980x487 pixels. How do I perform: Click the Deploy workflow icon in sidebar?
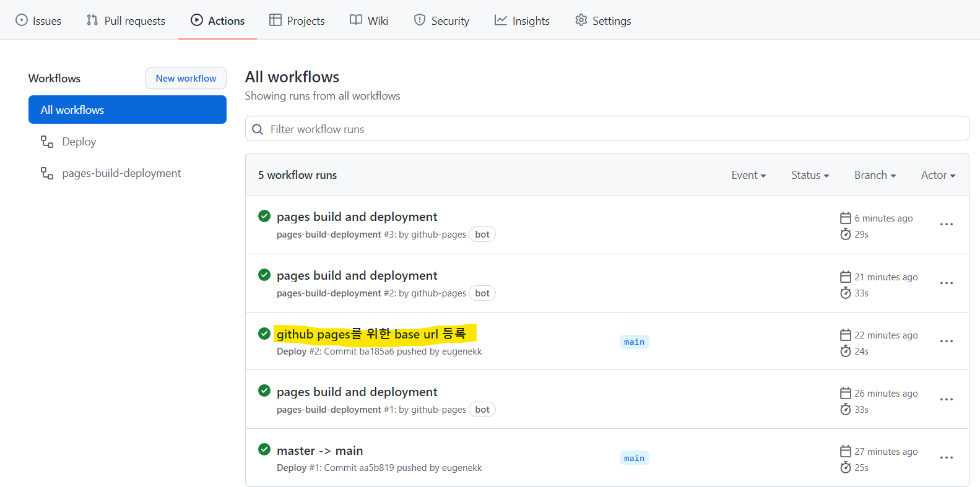tap(47, 142)
